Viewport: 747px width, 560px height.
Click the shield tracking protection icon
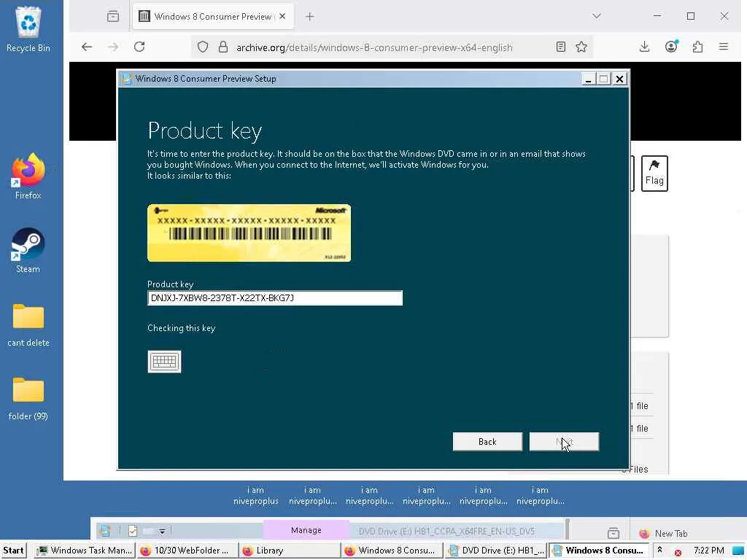pos(203,47)
